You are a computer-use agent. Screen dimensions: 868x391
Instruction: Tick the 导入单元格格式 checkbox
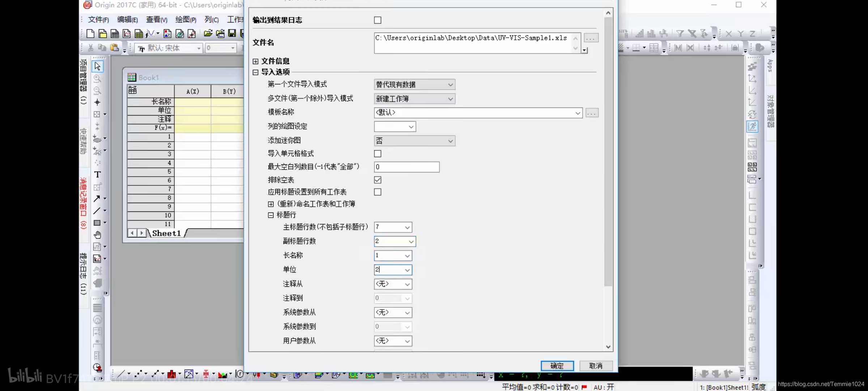[x=378, y=154]
